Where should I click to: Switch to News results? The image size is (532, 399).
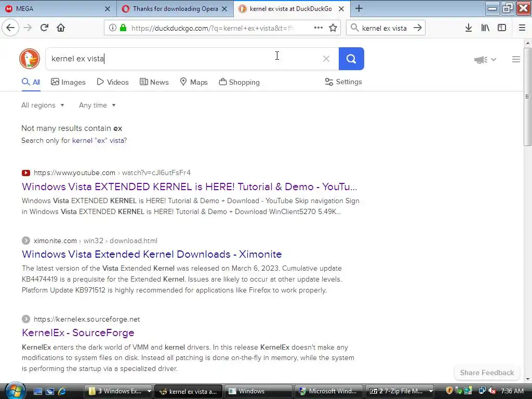pyautogui.click(x=154, y=82)
